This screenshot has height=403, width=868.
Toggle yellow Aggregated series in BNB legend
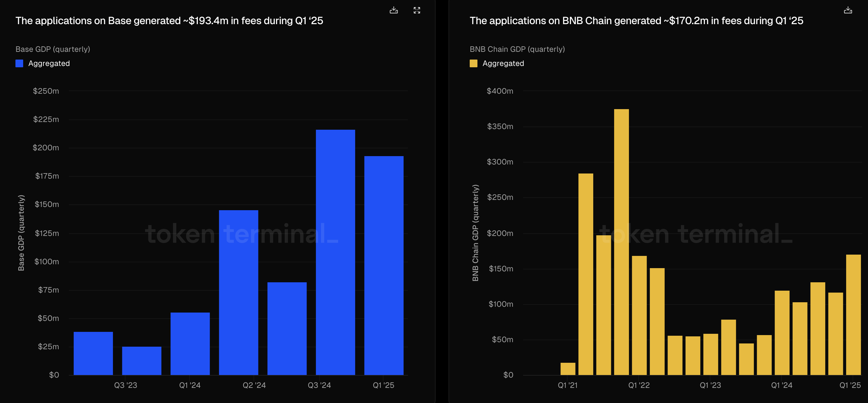pyautogui.click(x=503, y=63)
